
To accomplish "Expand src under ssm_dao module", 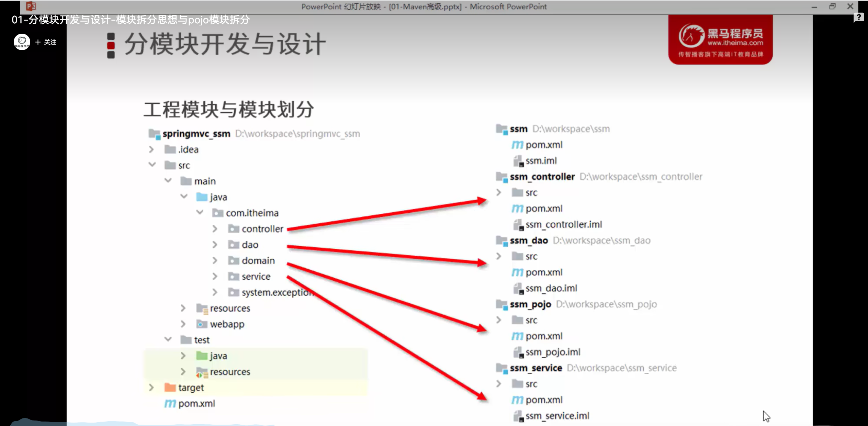I will click(x=499, y=256).
